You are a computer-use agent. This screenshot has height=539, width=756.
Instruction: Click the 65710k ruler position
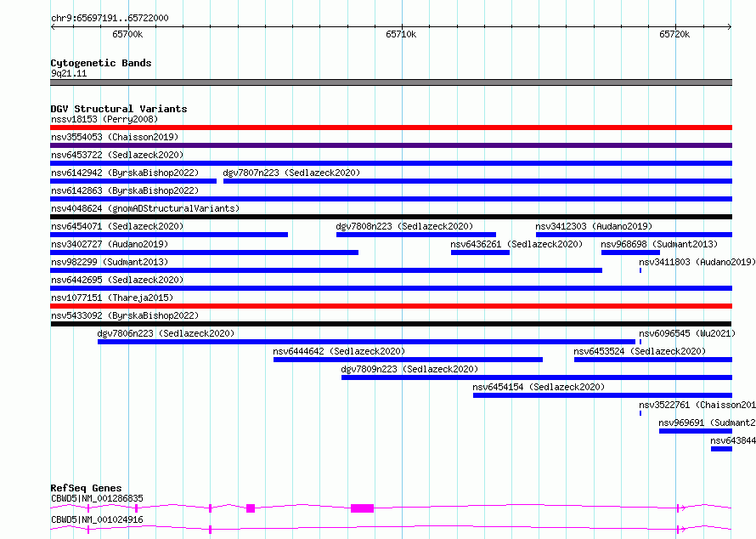coord(401,34)
